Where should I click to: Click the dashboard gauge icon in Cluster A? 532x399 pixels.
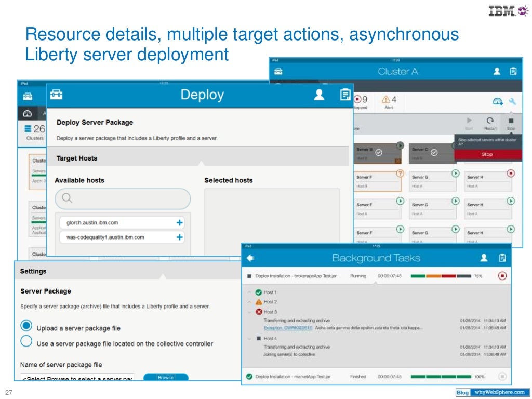point(498,101)
